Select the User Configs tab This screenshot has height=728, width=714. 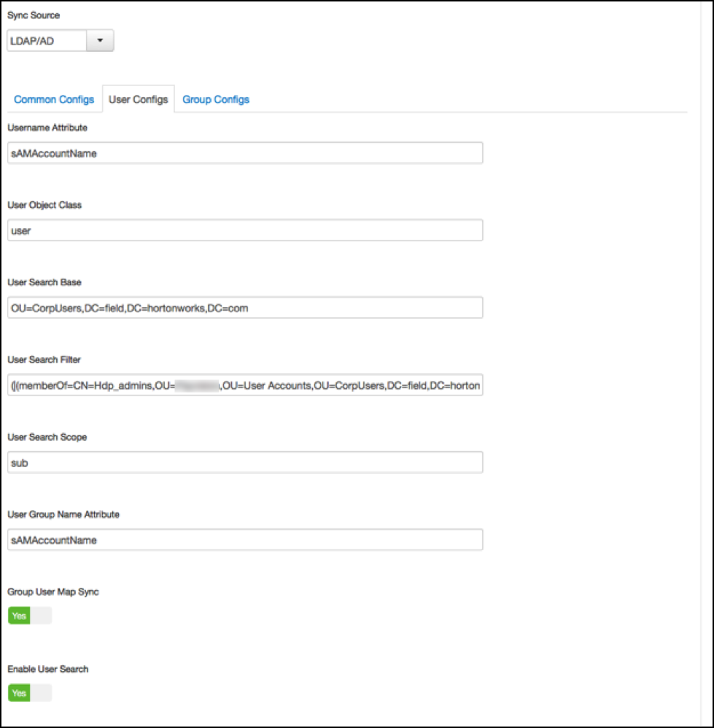coord(138,99)
